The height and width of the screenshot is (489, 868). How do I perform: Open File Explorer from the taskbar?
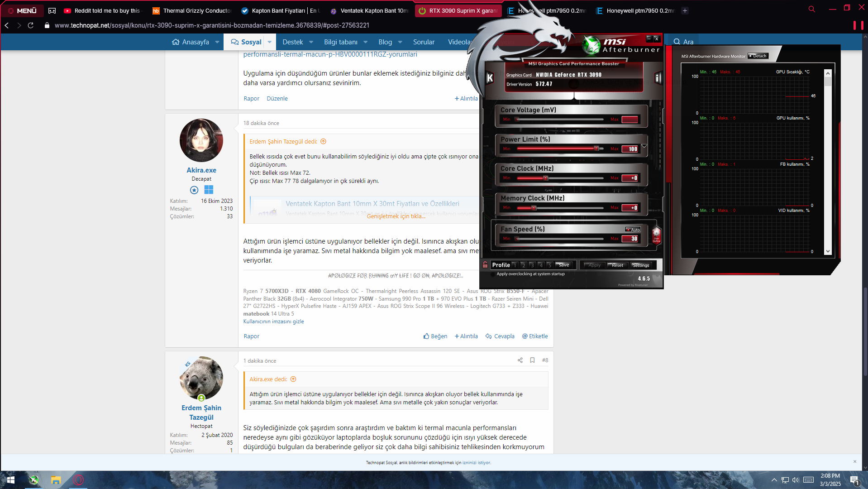click(x=56, y=480)
